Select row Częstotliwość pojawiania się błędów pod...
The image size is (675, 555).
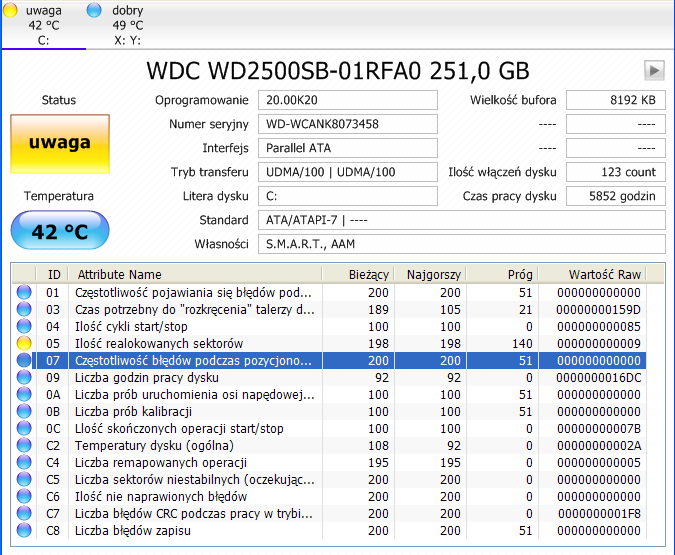(329, 292)
